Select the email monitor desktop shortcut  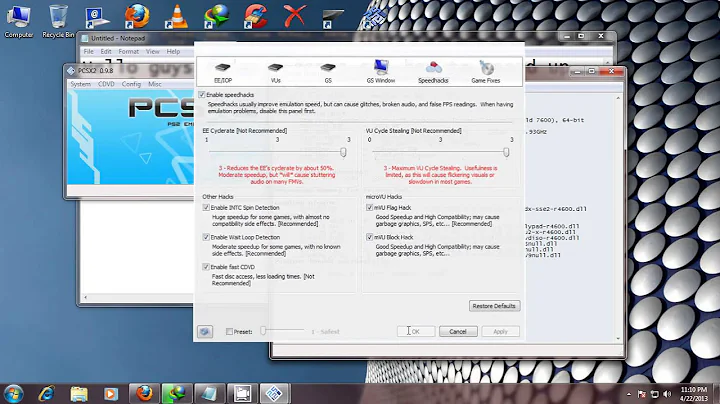click(97, 17)
